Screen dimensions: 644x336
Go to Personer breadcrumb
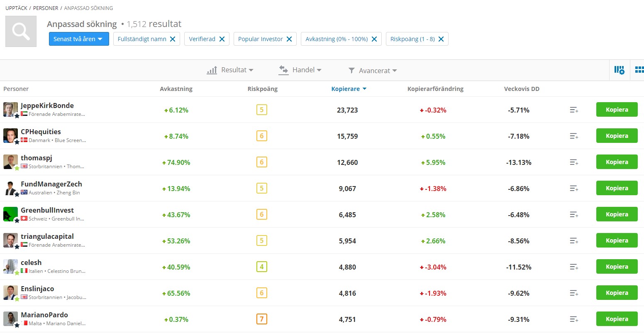[x=46, y=8]
